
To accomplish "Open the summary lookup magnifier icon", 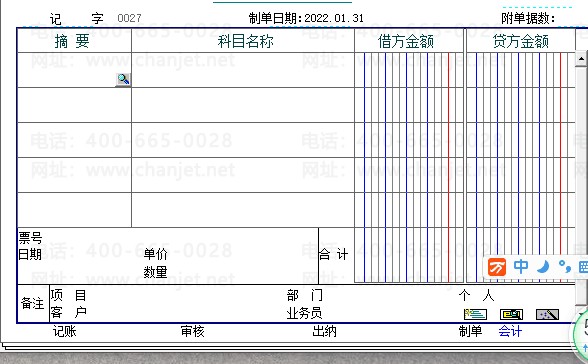I will (x=123, y=79).
